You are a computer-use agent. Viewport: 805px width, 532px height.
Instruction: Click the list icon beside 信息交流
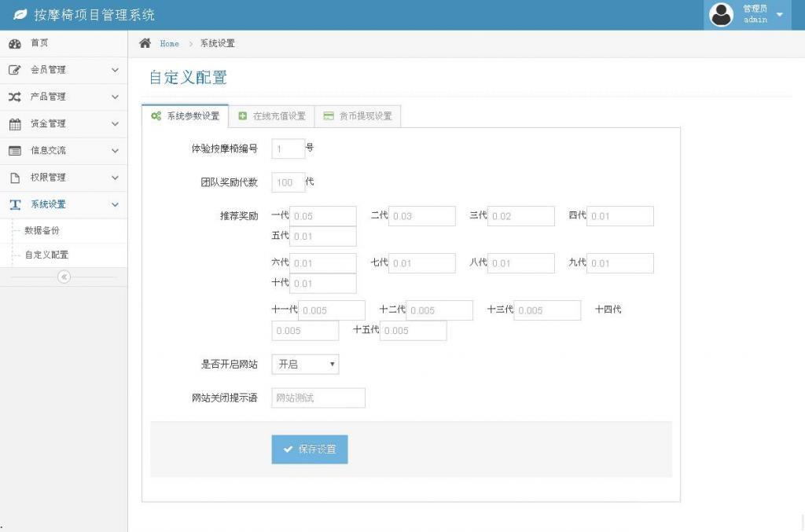click(x=15, y=151)
